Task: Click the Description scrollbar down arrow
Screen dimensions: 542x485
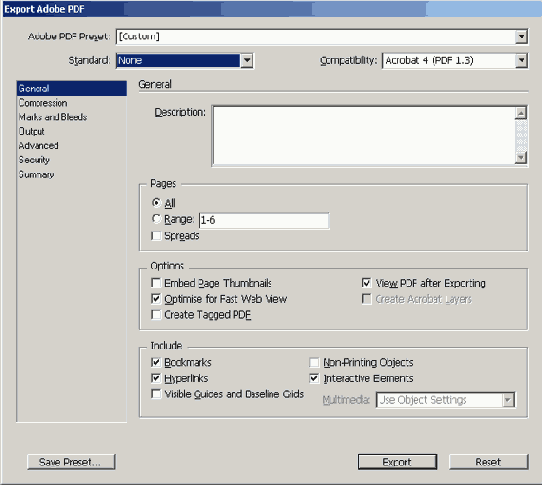Action: pos(521,158)
